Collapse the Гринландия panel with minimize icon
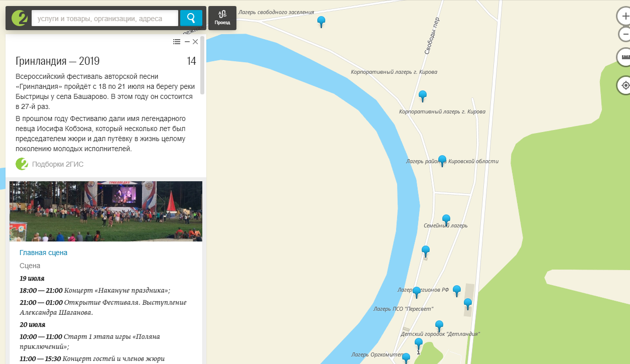The width and height of the screenshot is (630, 364). click(x=187, y=42)
